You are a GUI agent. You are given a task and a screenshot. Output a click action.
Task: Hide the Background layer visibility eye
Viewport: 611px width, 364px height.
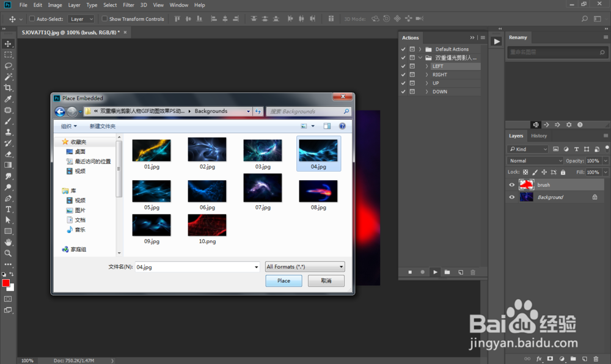tap(511, 197)
